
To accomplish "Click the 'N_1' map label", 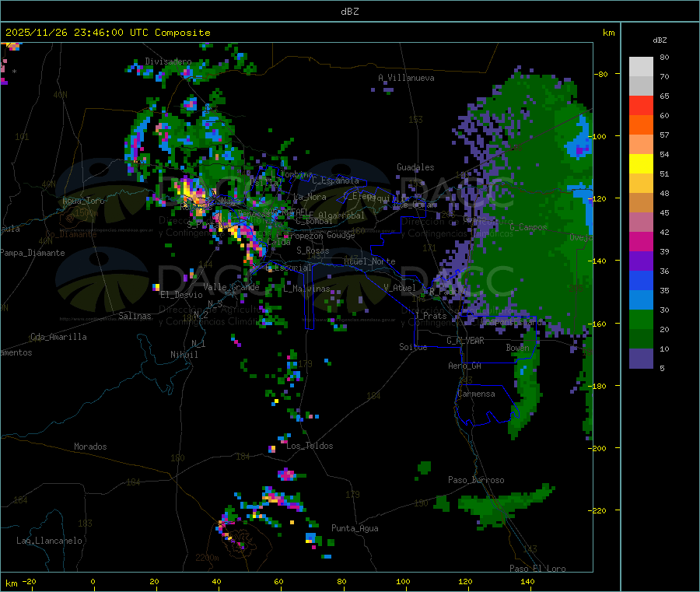I will pos(198,343).
